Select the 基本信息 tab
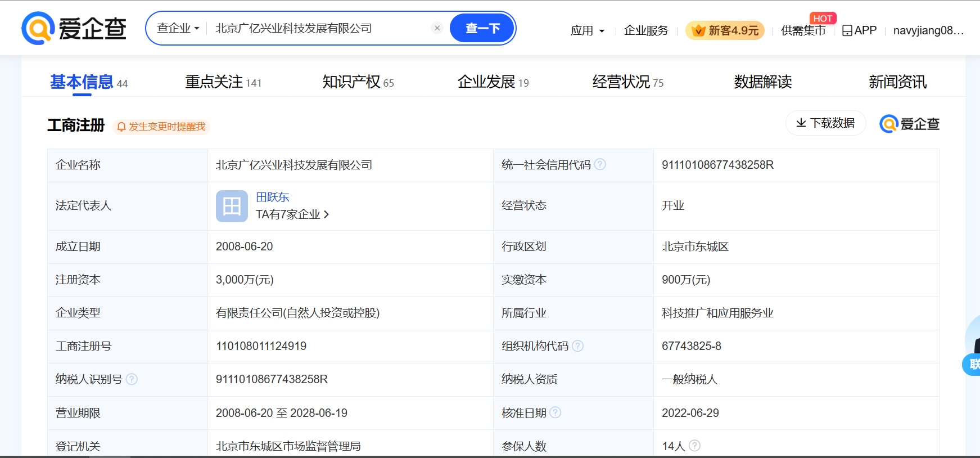Viewport: 980px width, 458px height. click(x=89, y=82)
